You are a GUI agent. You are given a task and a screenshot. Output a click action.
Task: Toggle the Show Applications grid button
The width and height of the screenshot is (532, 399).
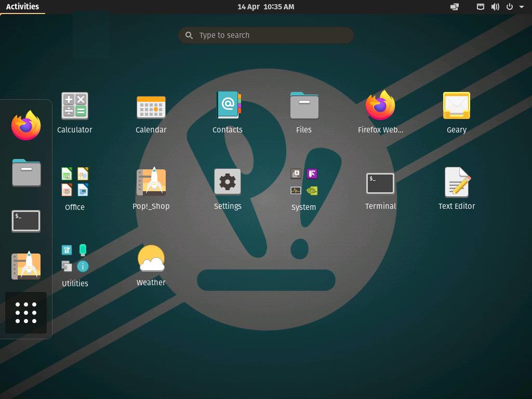pyautogui.click(x=26, y=313)
